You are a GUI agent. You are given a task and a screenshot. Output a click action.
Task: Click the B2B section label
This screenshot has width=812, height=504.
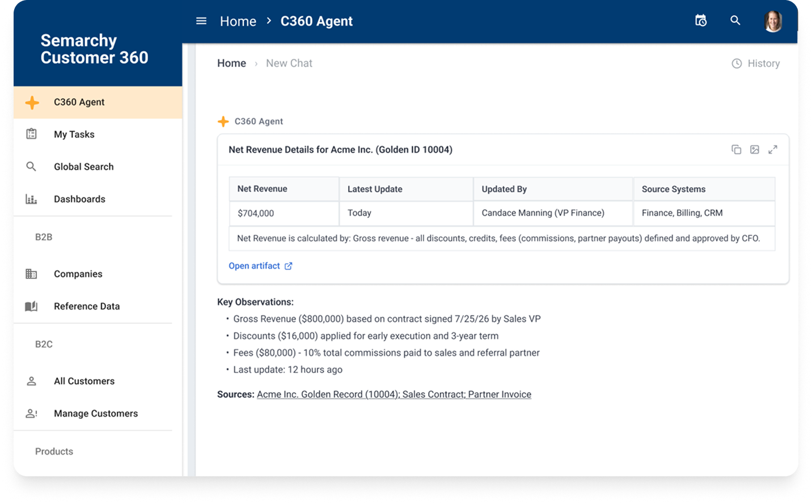click(44, 237)
